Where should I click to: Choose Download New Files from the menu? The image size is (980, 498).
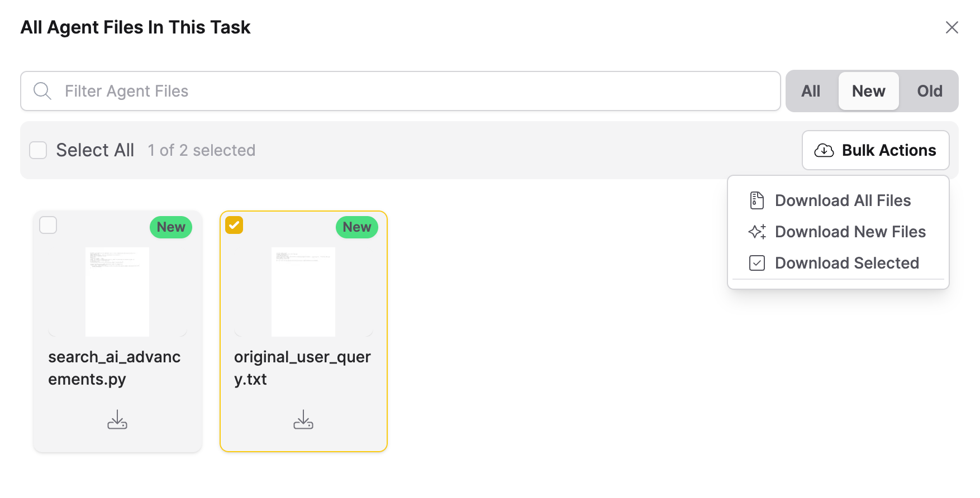pyautogui.click(x=850, y=232)
